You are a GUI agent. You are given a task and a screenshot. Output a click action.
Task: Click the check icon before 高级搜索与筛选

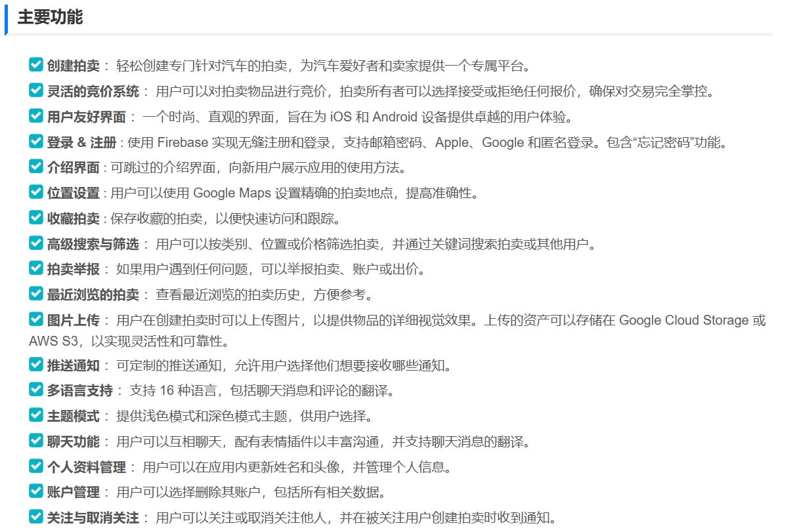click(36, 243)
